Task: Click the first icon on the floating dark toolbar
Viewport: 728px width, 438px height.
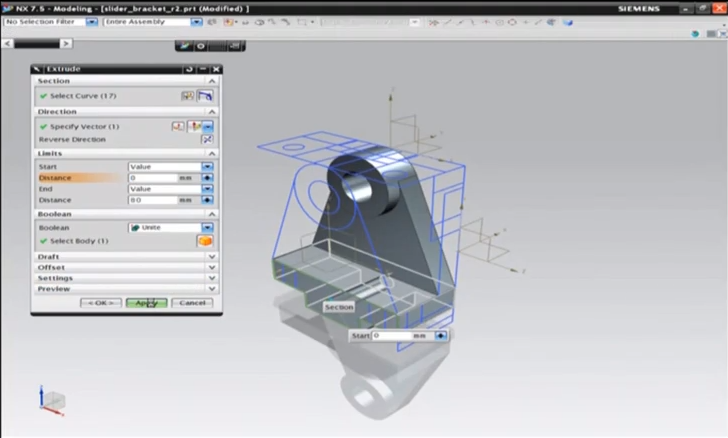Action: click(x=185, y=46)
